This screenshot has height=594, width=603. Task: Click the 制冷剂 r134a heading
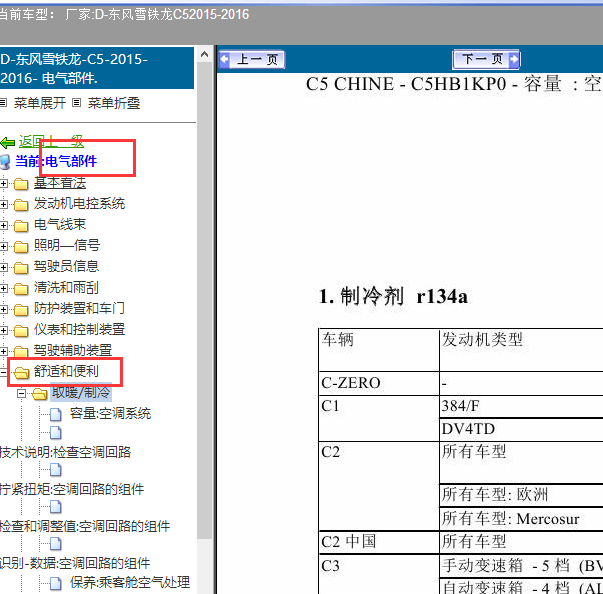coord(393,297)
